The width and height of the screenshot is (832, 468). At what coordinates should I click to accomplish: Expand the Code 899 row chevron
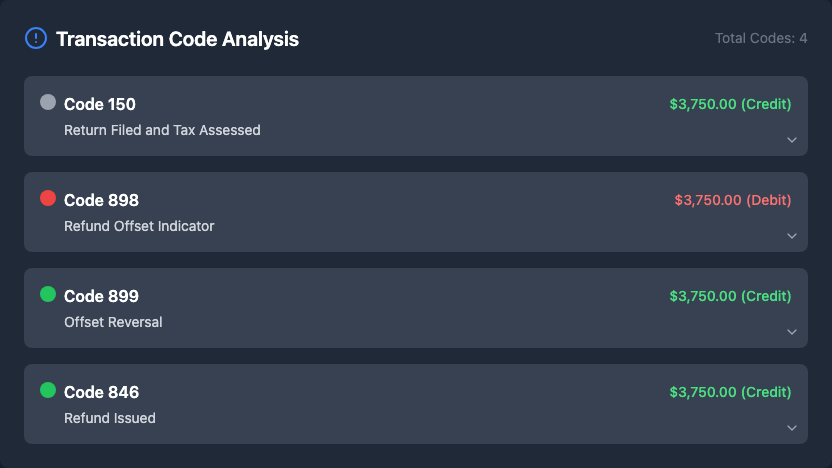coord(792,332)
